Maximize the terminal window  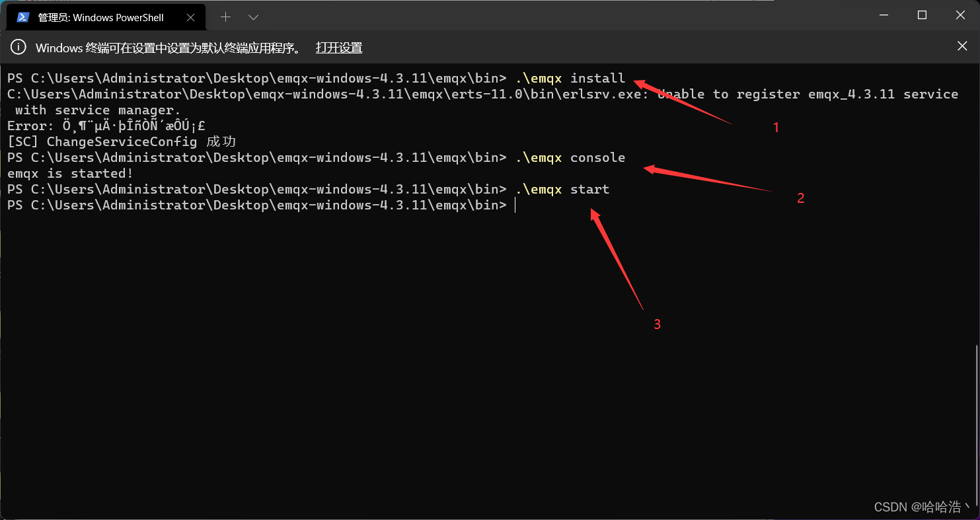tap(922, 15)
